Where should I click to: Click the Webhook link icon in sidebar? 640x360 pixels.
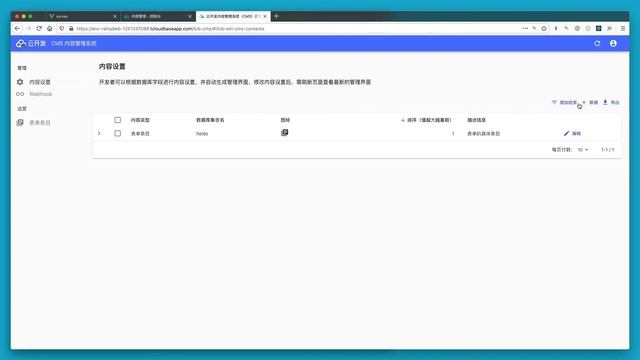click(x=20, y=94)
